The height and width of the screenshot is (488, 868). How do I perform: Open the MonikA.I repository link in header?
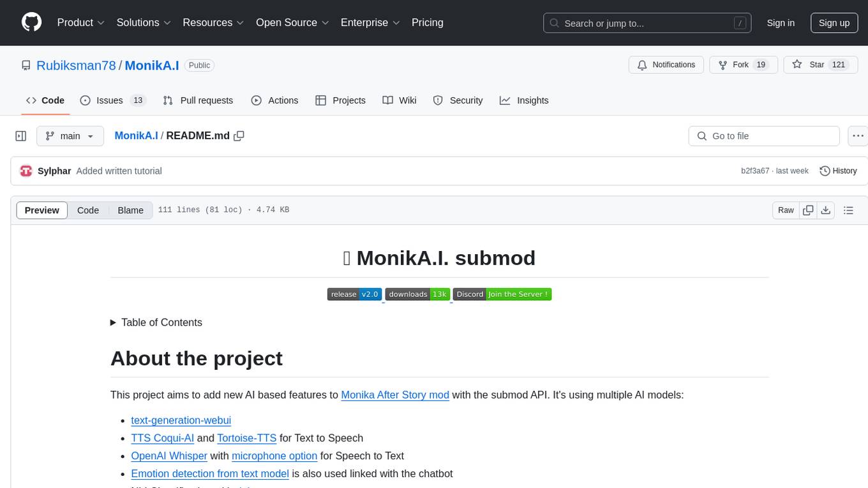[152, 65]
